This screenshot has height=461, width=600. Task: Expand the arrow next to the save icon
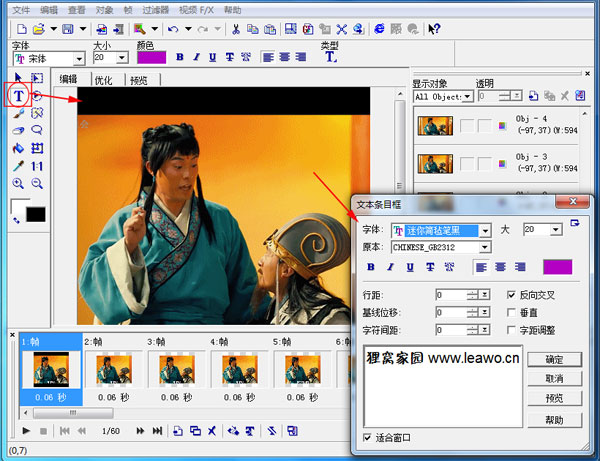[83, 29]
